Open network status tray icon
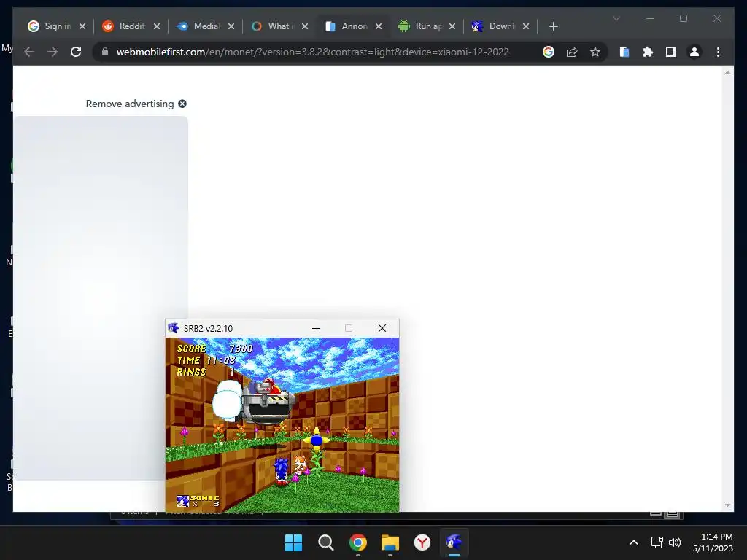747x560 pixels. (657, 542)
